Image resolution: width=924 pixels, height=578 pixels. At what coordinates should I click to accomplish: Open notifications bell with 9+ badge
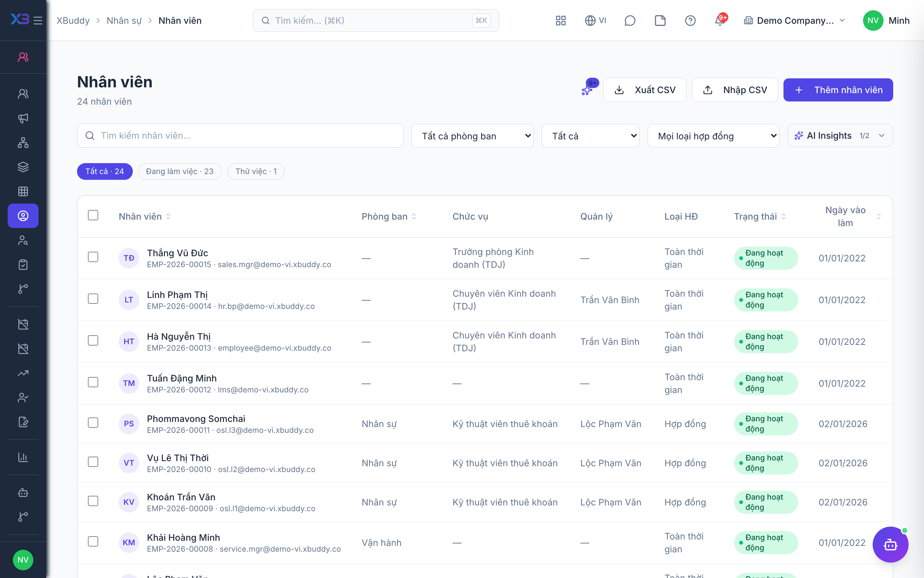720,20
